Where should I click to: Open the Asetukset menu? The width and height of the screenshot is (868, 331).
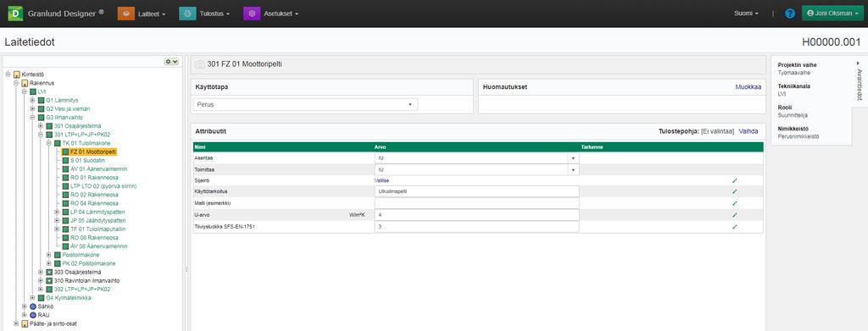coord(271,14)
